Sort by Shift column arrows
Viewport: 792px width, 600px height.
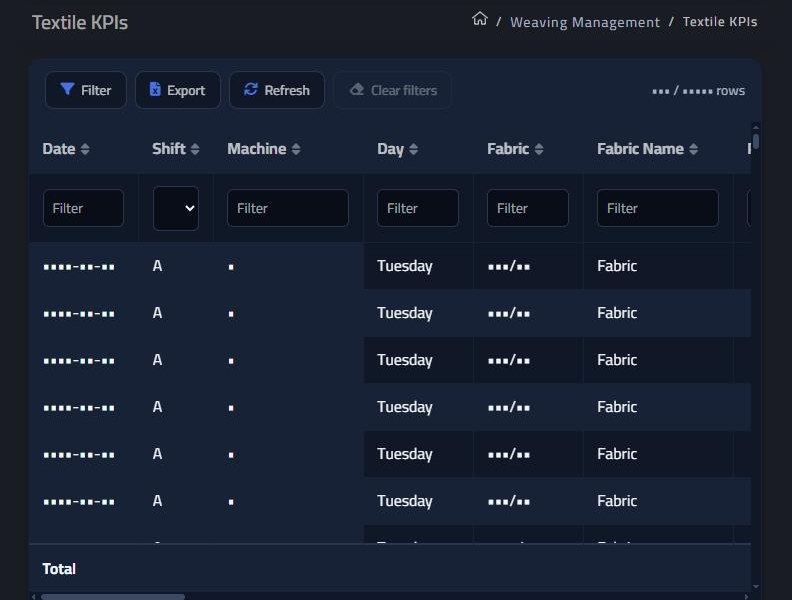coord(195,149)
